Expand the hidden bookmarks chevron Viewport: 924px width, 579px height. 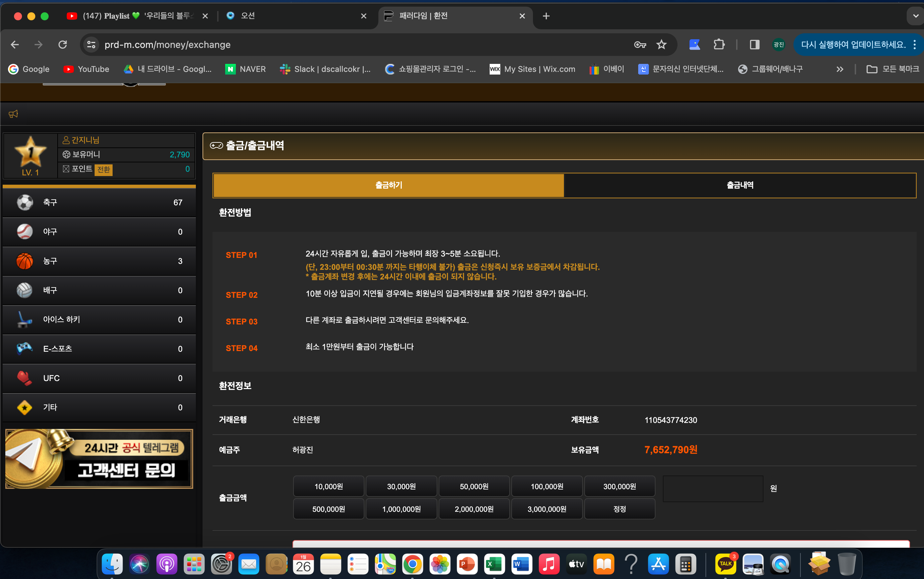[840, 69]
